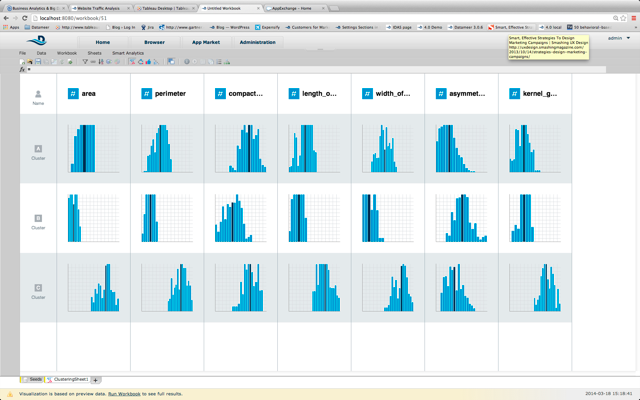Add a new sheet with plus button

[96, 380]
